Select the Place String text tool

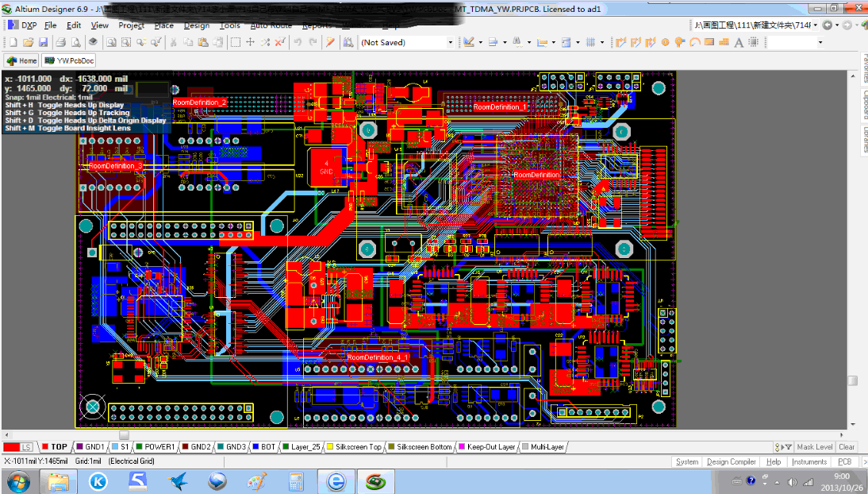pyautogui.click(x=739, y=42)
